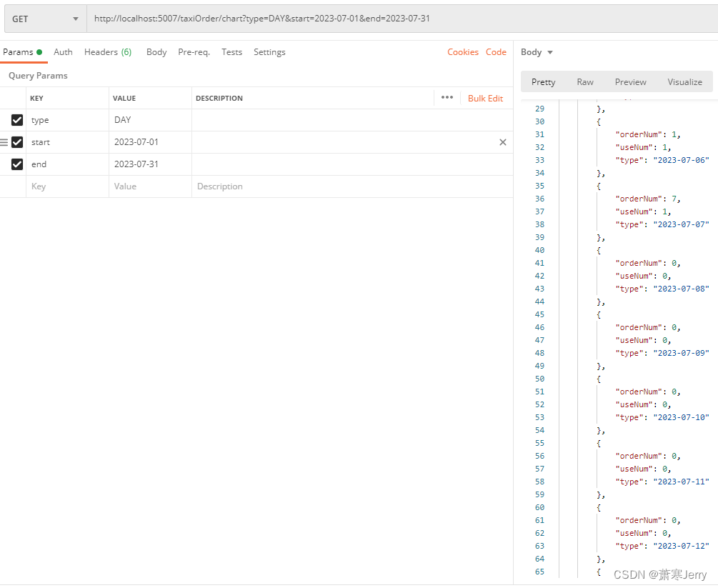Uncheck the start parameter checkbox
This screenshot has width=718, height=588.
coord(17,142)
